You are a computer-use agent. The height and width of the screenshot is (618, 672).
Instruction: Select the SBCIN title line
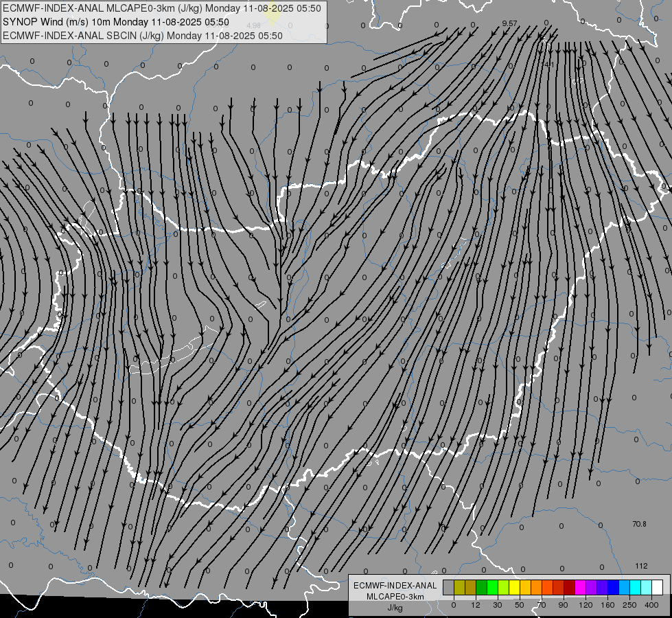pos(143,36)
